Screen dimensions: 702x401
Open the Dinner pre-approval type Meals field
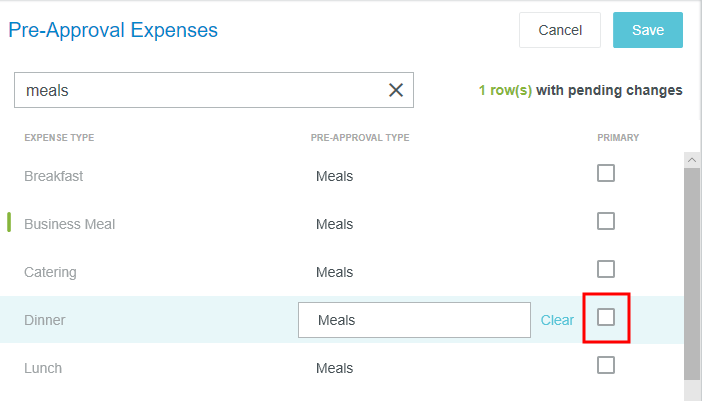(x=414, y=320)
